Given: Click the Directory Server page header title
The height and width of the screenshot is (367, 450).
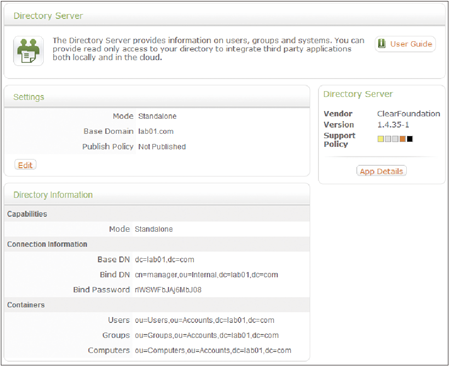Looking at the screenshot, I should 48,16.
